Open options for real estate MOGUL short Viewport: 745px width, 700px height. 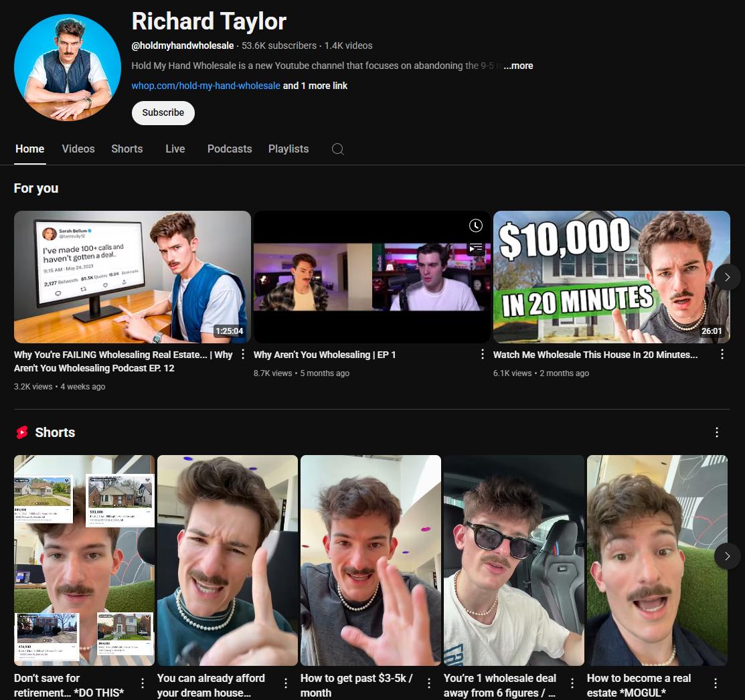tap(714, 683)
